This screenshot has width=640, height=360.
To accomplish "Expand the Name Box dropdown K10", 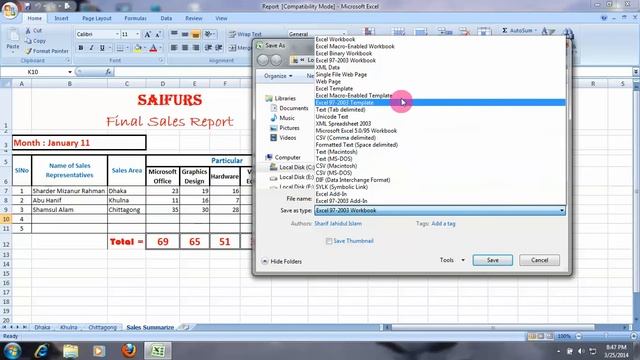I will (70, 72).
